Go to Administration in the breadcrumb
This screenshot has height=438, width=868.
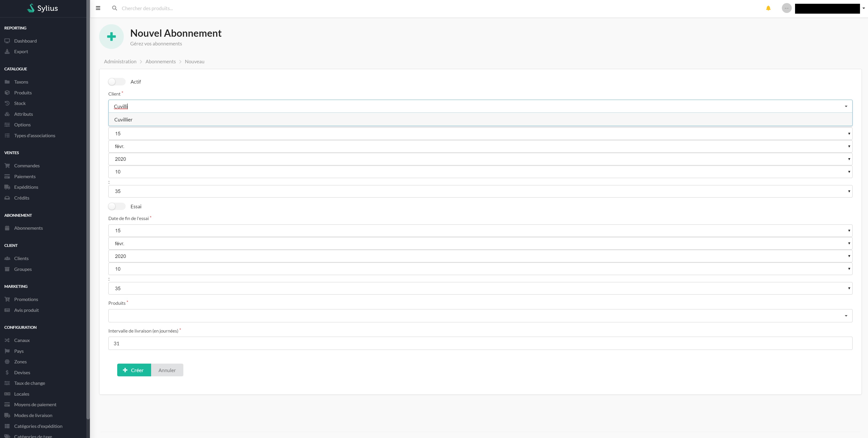point(120,61)
